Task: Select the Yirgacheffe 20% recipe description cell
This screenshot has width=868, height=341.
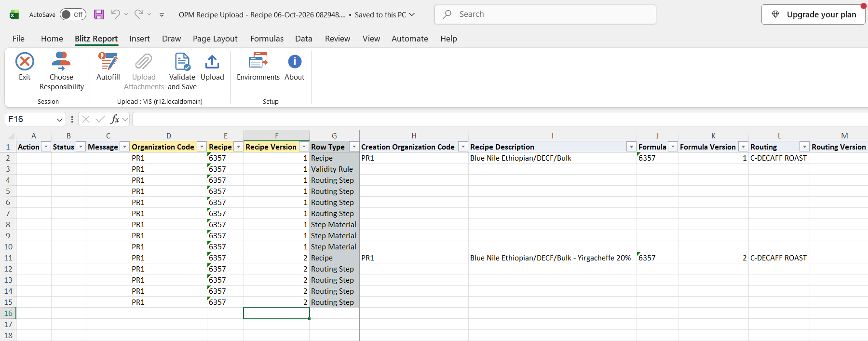Action: (552, 258)
